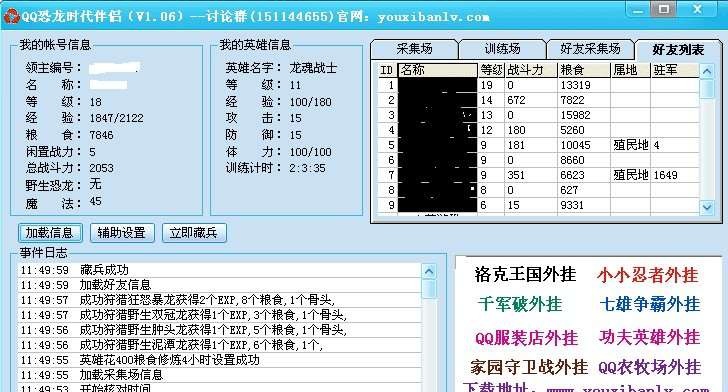Select friend row with 粮食 7822
This screenshot has height=392, width=728.
[539, 100]
